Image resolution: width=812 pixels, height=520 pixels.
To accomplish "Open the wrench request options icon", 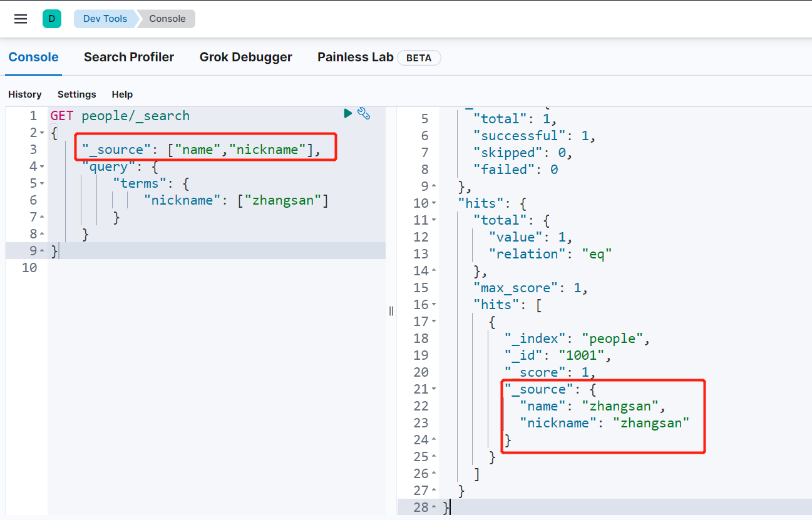I will [x=364, y=113].
